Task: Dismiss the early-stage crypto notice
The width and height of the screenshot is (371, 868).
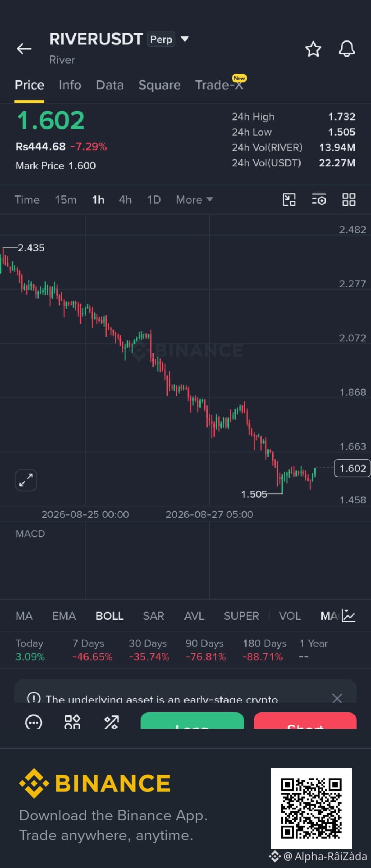Action: (337, 698)
